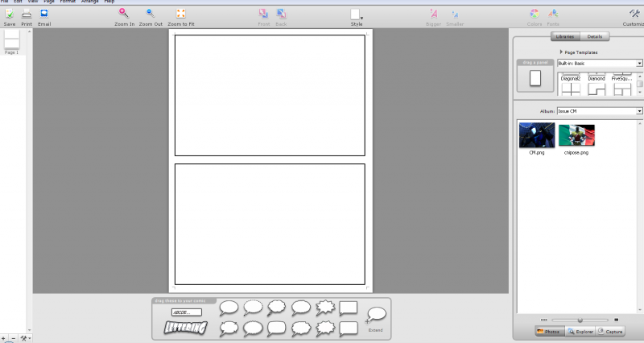Select the CM.png photo thumbnail
Image resolution: width=644 pixels, height=343 pixels.
click(537, 135)
